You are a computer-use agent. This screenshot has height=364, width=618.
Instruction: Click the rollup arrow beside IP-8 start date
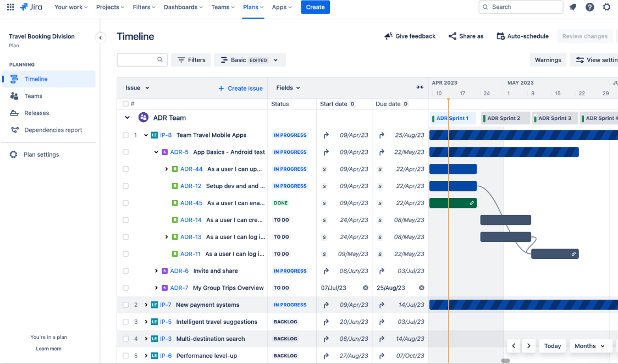click(326, 135)
